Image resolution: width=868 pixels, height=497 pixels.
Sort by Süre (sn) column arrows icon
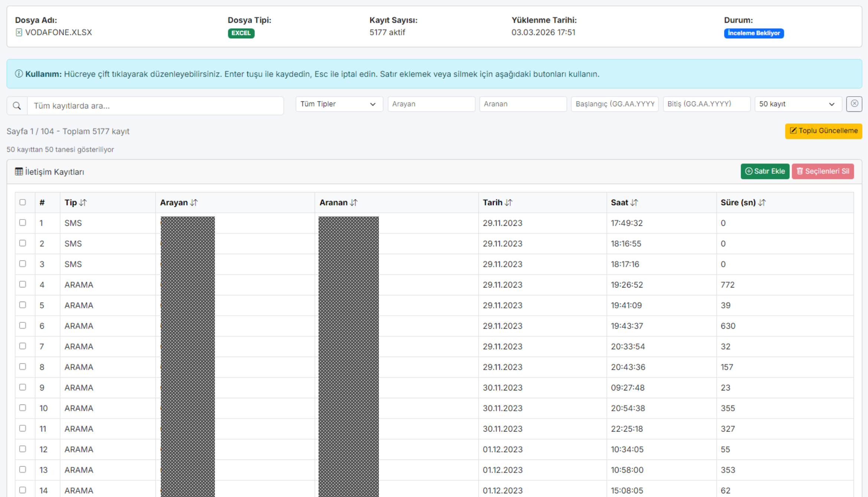click(762, 202)
